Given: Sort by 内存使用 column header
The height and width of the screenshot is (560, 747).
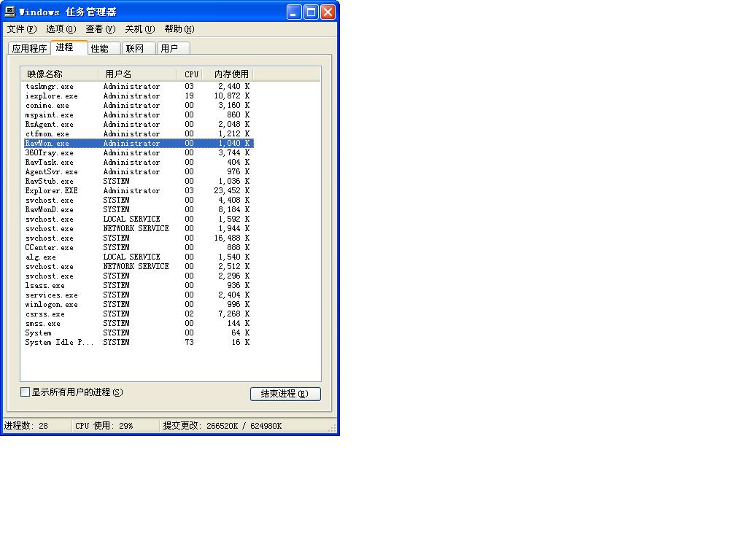Looking at the screenshot, I should [228, 74].
